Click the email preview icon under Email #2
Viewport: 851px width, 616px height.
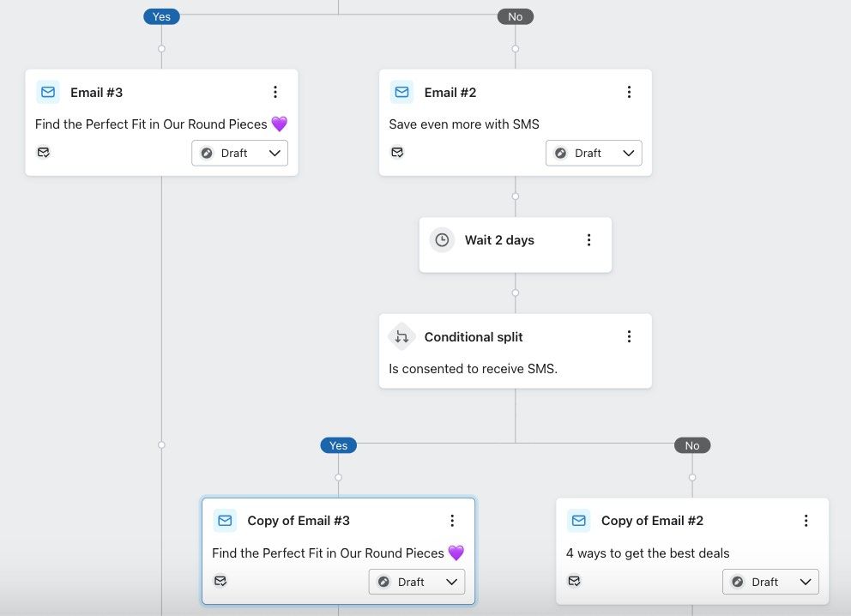click(397, 152)
